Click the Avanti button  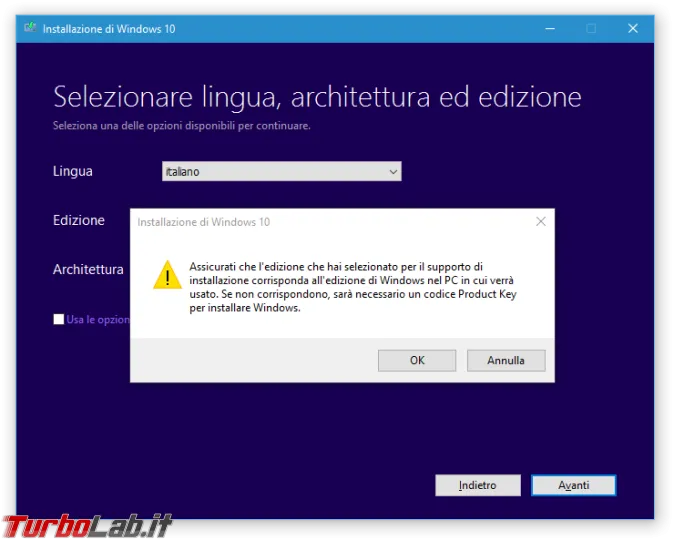[x=573, y=485]
